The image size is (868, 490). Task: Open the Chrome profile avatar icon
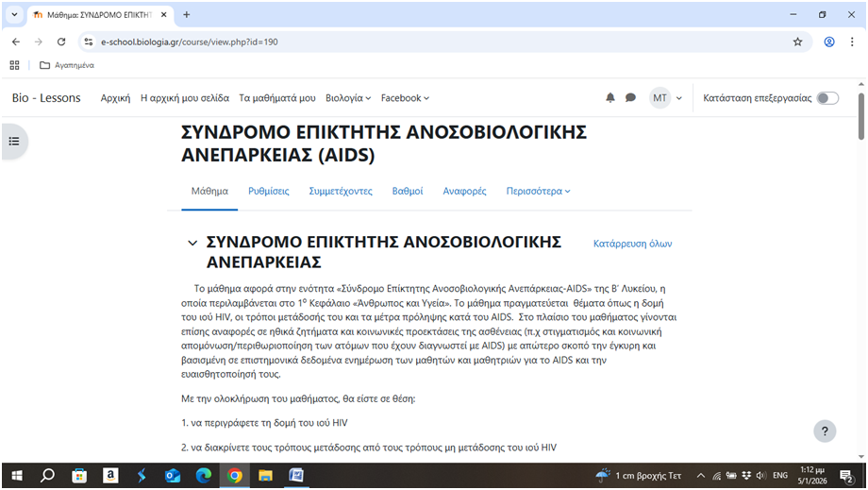click(829, 42)
